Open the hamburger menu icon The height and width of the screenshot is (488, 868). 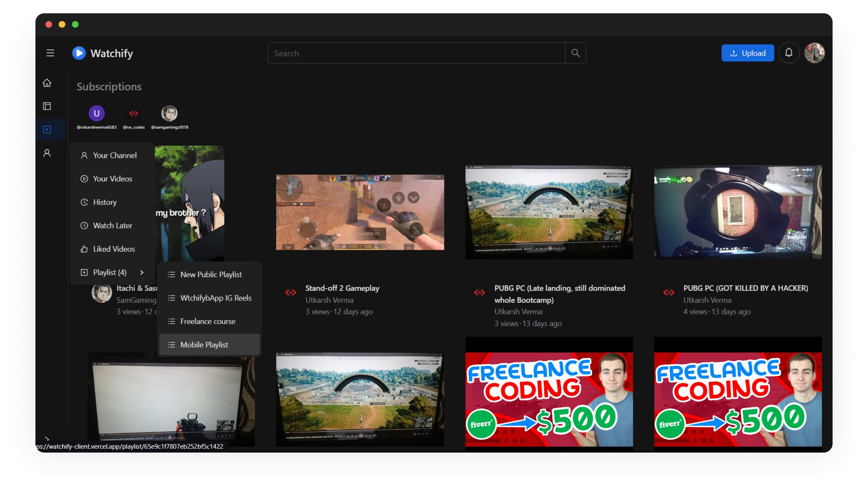50,53
